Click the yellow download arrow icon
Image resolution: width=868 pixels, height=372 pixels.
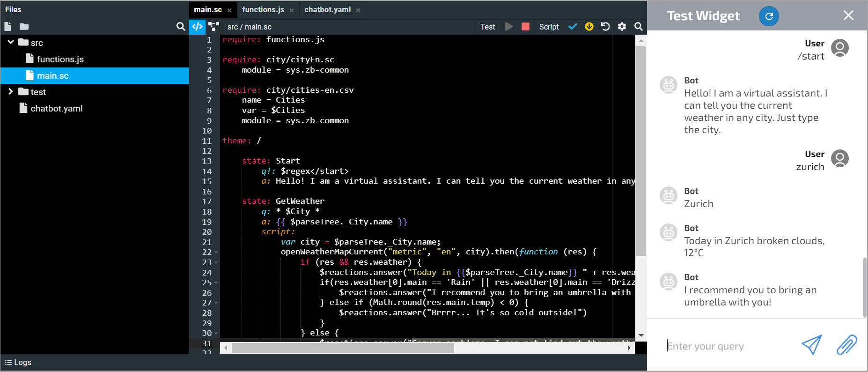click(x=589, y=27)
